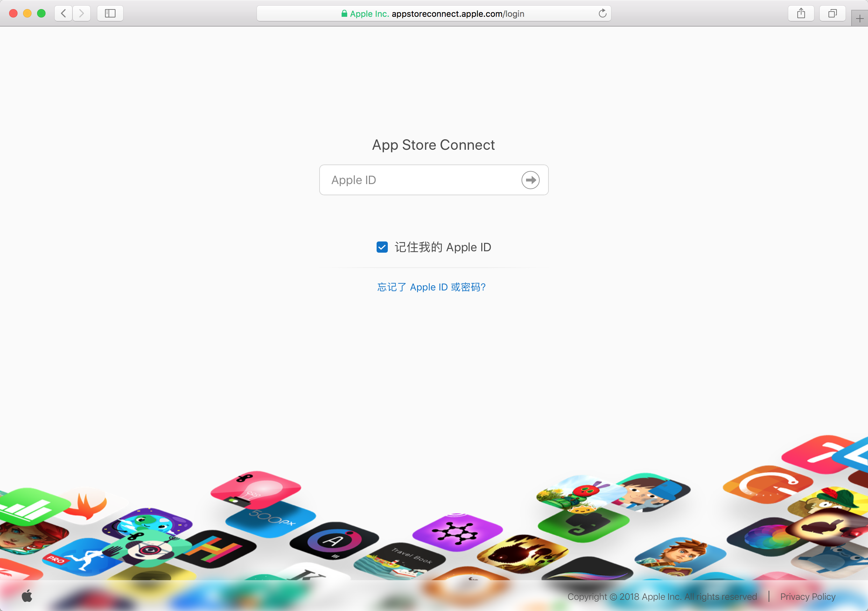Toggle the Remember my Apple ID checkbox
Screen dimensions: 868x611
(382, 247)
